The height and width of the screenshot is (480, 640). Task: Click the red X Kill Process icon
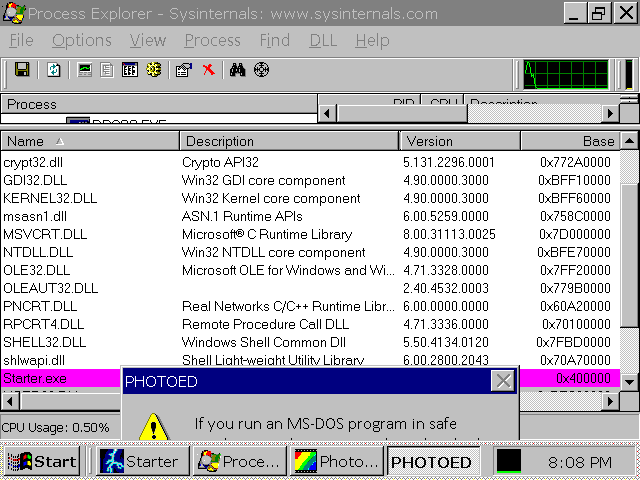(209, 70)
